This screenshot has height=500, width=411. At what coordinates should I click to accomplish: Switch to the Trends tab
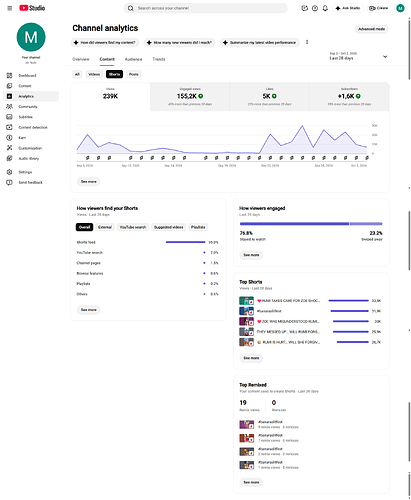(x=159, y=59)
